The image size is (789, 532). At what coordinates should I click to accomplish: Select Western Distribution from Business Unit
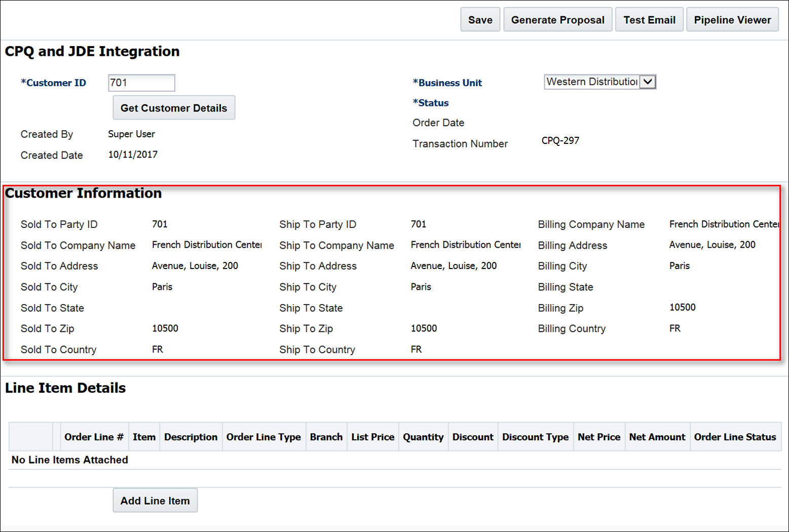(590, 82)
